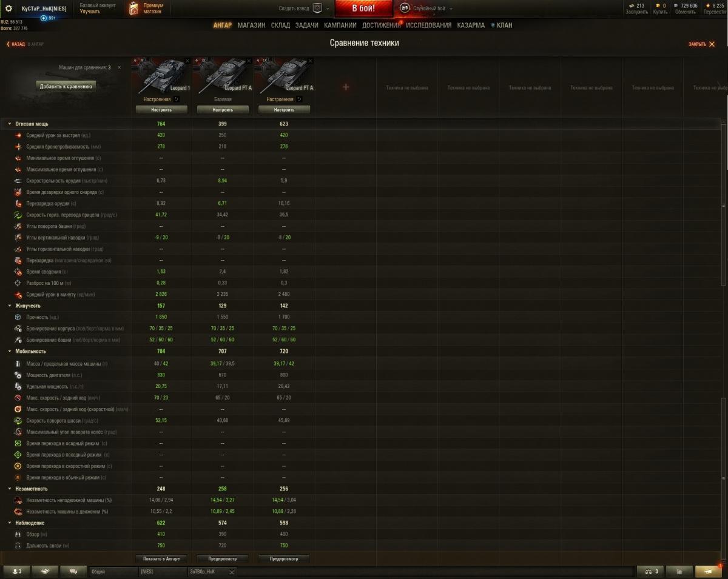Click the icon beside Средний урон за выстрел
The width and height of the screenshot is (728, 579).
coord(18,135)
